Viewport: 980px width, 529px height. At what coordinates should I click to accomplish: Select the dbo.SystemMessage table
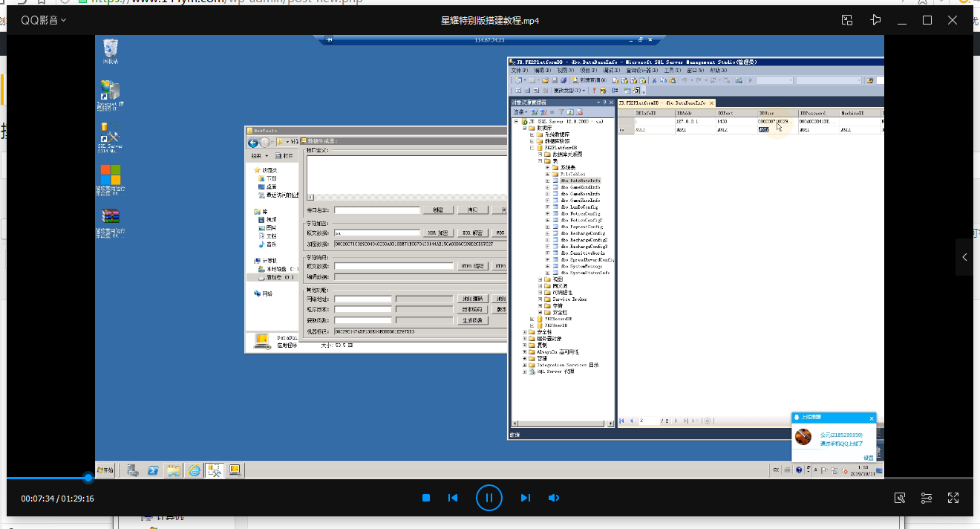(x=581, y=266)
